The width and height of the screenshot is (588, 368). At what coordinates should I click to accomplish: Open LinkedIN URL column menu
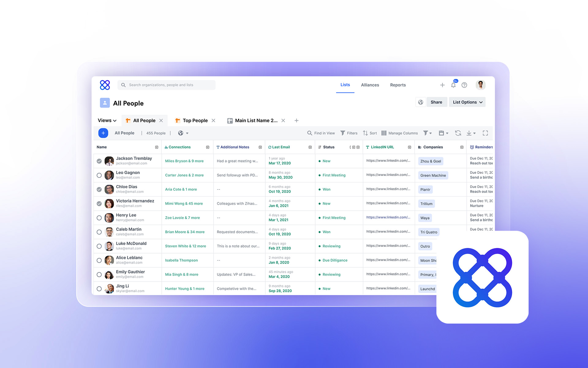pos(409,147)
